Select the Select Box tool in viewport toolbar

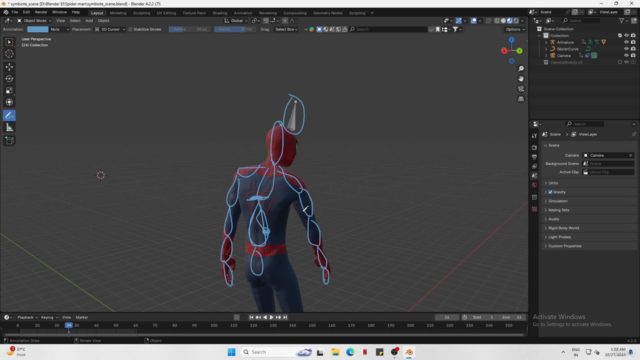[9, 42]
